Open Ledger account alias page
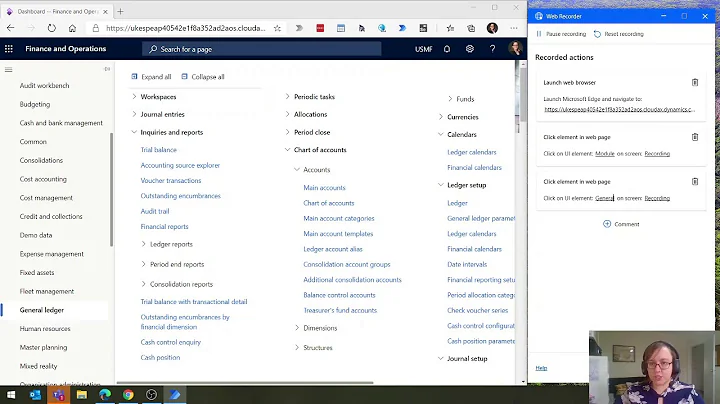 [333, 249]
